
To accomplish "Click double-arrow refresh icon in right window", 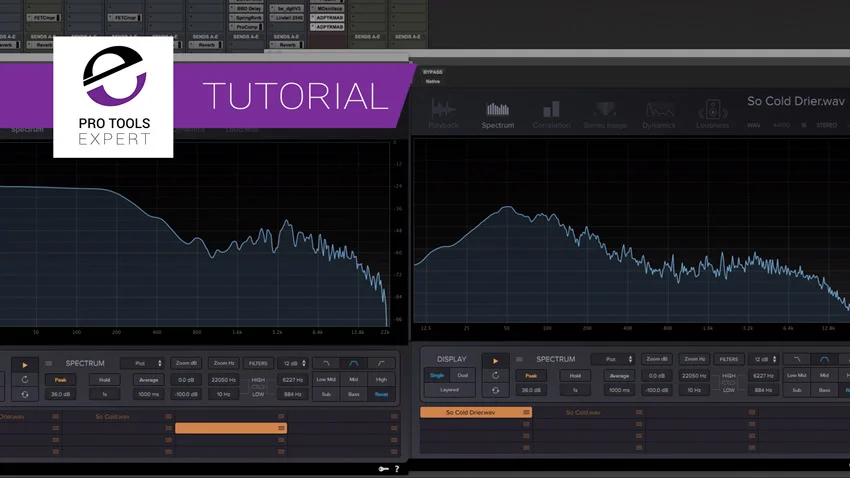I will tap(495, 390).
